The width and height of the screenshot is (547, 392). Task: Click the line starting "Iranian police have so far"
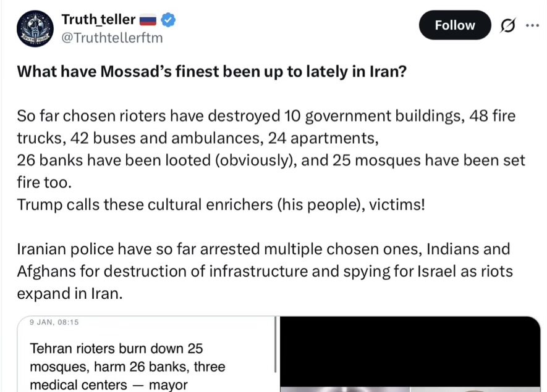tap(263, 249)
